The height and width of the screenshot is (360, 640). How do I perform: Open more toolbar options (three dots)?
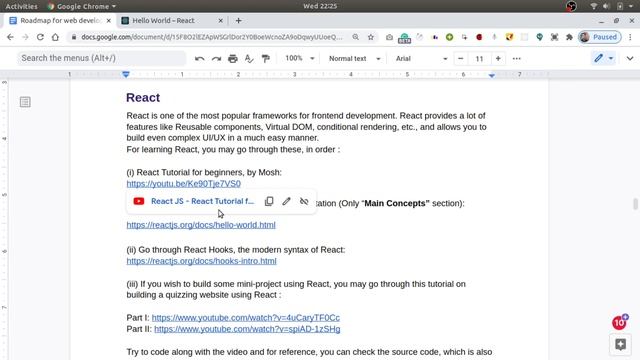517,58
